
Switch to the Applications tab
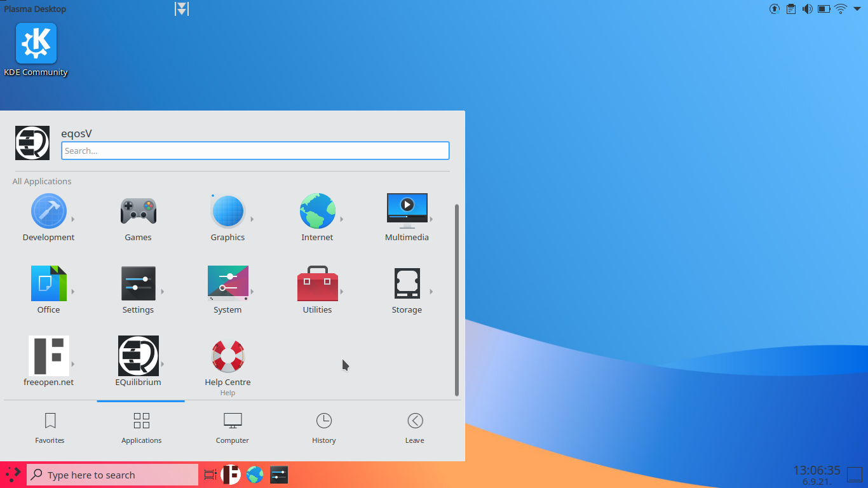tap(141, 428)
